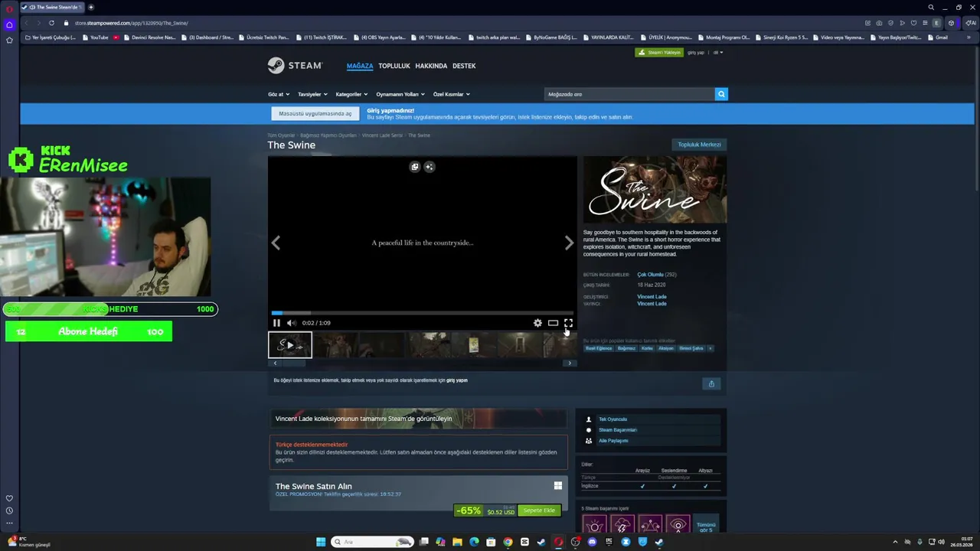
Task: Expand the Oynamanın Yolları dropdown menu
Action: click(x=400, y=94)
